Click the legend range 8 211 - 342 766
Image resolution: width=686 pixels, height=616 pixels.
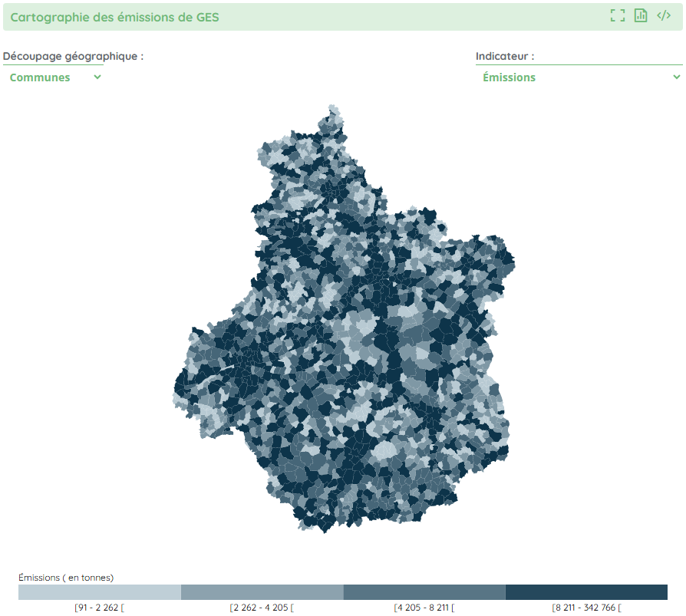pyautogui.click(x=586, y=608)
